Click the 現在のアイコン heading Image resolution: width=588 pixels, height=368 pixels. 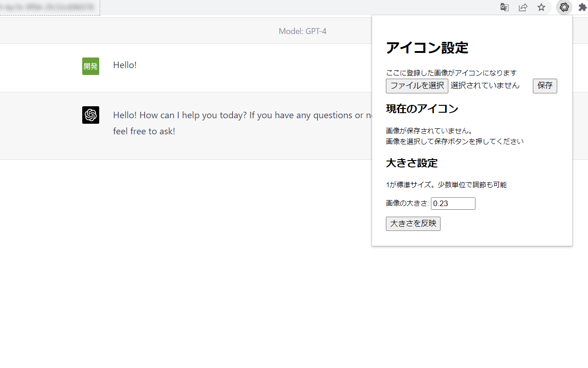tap(422, 109)
